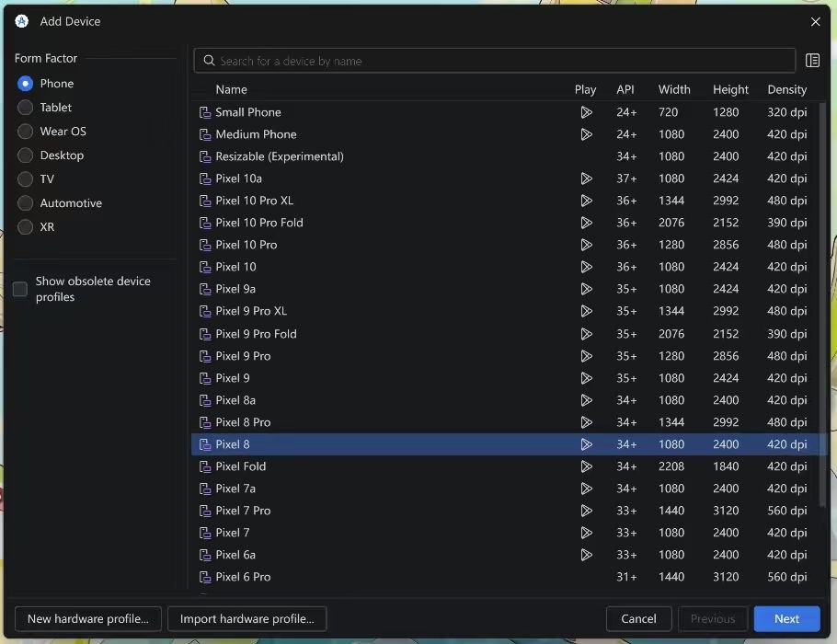
Task: Sort devices by the Density column header
Action: [786, 89]
